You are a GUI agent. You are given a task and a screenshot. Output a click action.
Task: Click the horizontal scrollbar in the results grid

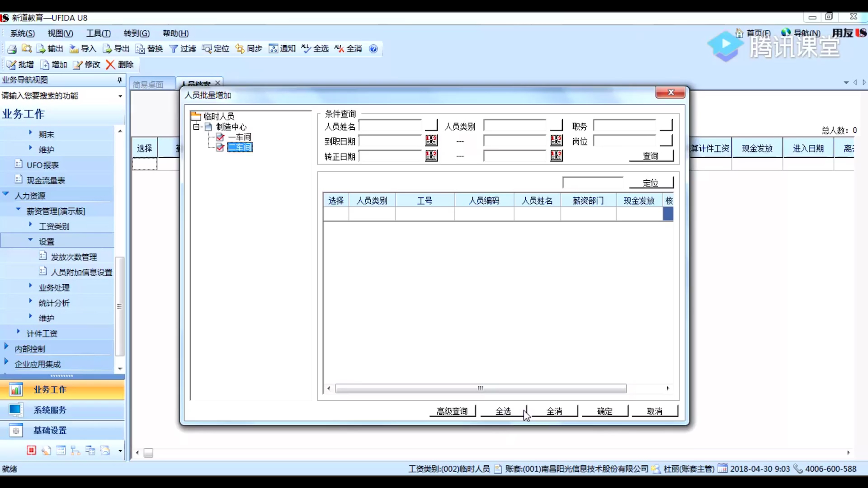[x=481, y=389]
